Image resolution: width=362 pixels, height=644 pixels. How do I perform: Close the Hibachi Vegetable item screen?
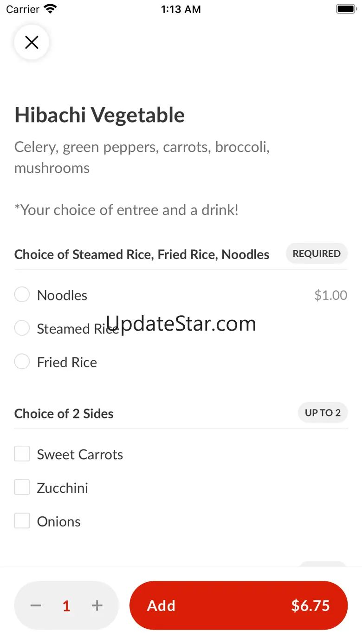coord(32,43)
